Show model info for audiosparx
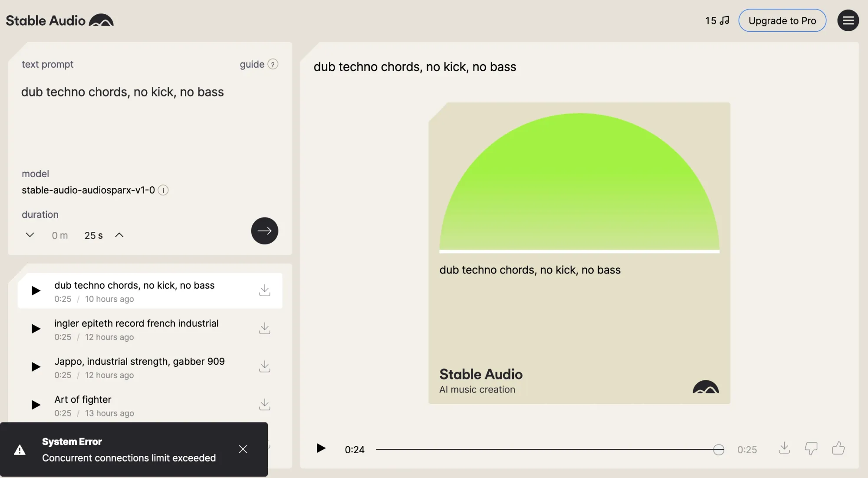 click(x=163, y=190)
